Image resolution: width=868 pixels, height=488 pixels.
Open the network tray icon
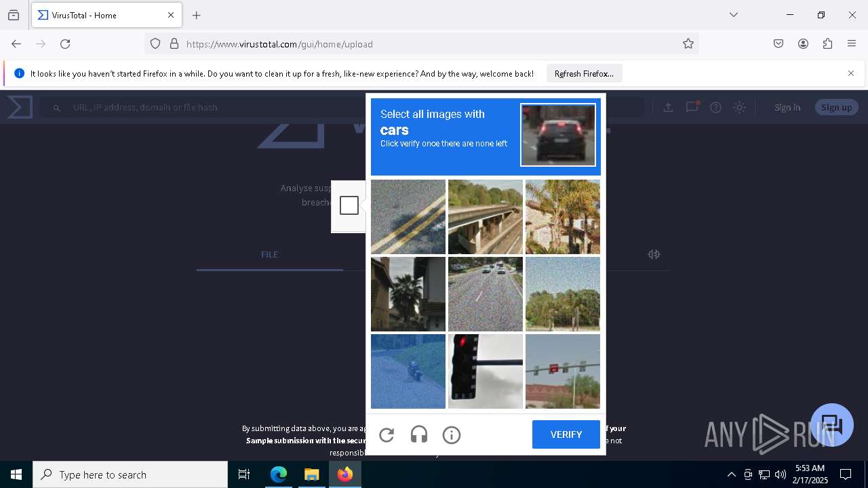point(764,474)
